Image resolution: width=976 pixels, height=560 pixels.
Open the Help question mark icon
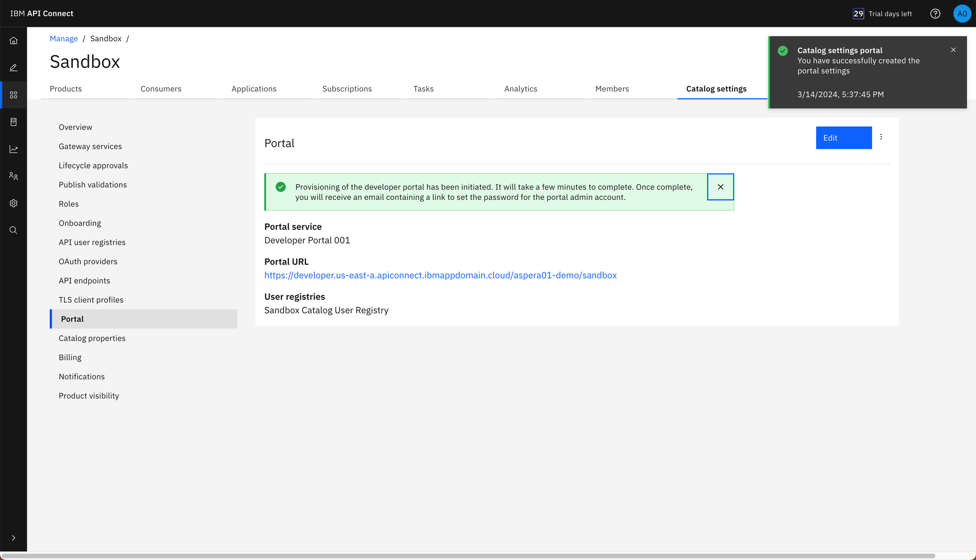[x=935, y=14]
